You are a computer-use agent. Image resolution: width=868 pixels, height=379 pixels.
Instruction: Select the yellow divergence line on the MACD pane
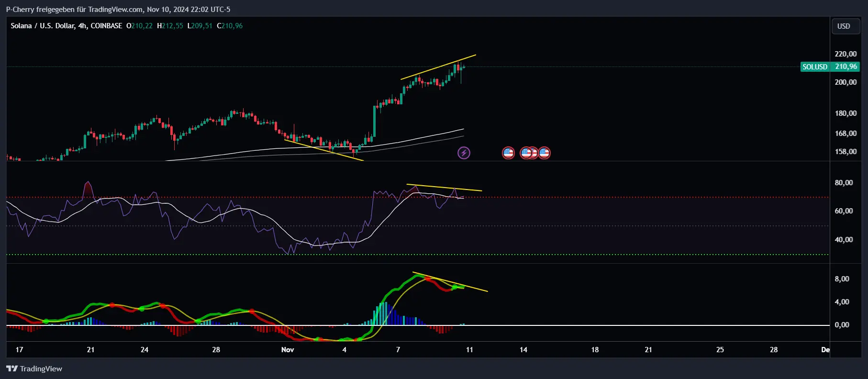[x=450, y=282]
